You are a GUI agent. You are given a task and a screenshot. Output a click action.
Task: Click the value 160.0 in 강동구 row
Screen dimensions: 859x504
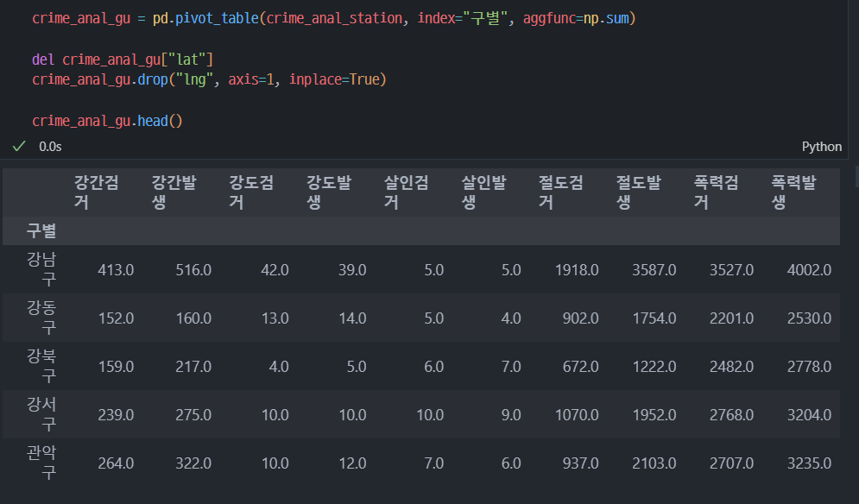coord(193,318)
